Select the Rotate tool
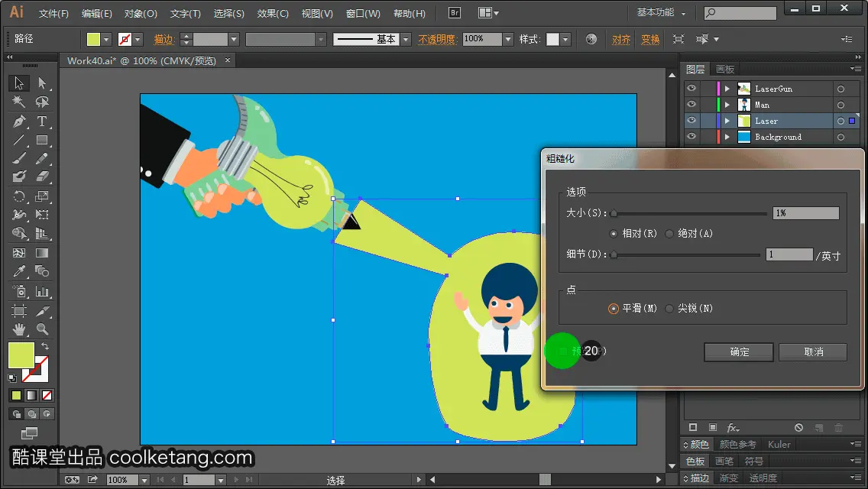 [x=19, y=196]
